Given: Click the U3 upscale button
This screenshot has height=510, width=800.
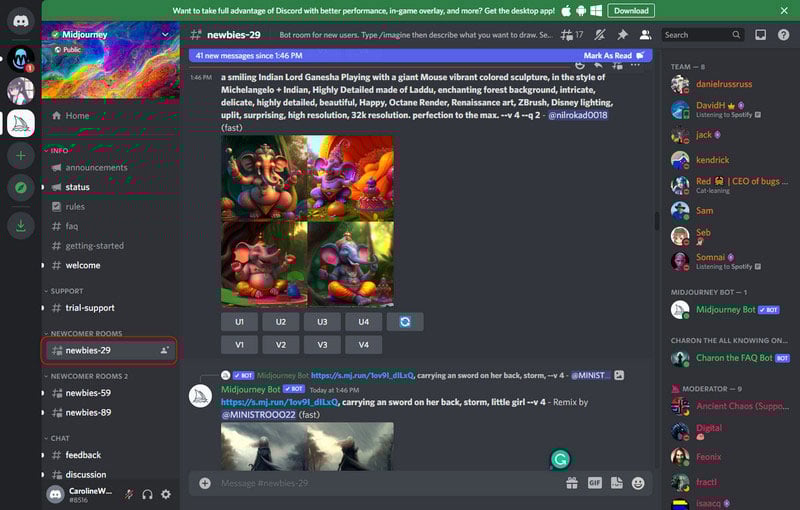Looking at the screenshot, I should [322, 322].
